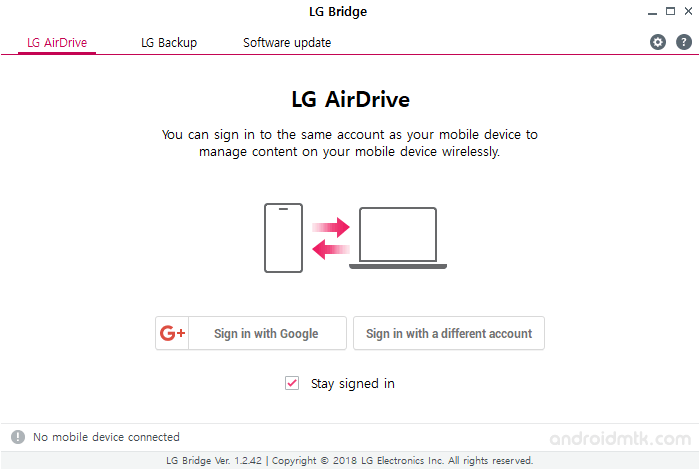Click the Stay signed in label
Screen dimensions: 700x470
click(x=353, y=383)
